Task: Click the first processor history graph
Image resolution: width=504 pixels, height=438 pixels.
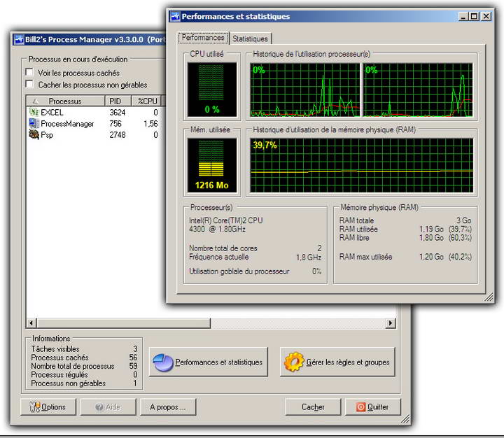Action: click(x=305, y=90)
